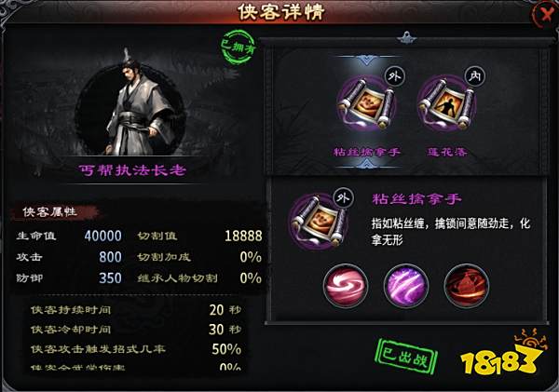Click the 侠客详情 title bar
The height and width of the screenshot is (392, 559).
[x=281, y=12]
